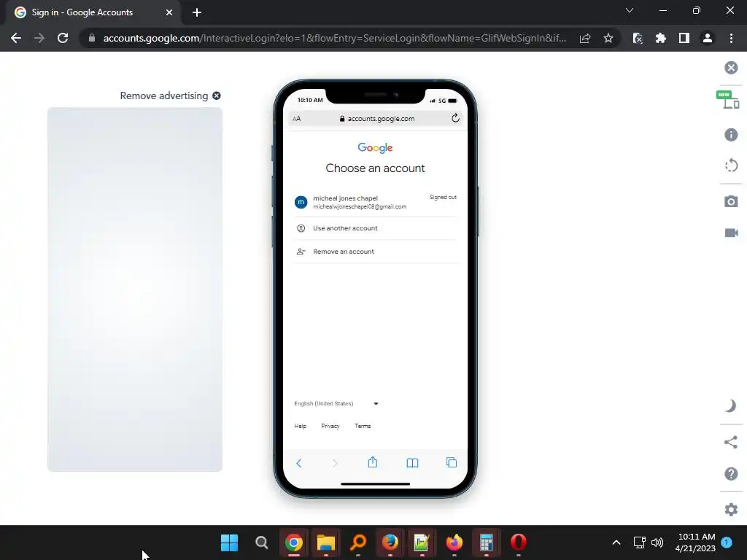Open simulator settings gear icon
Screen dimensions: 747x560
pyautogui.click(x=731, y=510)
